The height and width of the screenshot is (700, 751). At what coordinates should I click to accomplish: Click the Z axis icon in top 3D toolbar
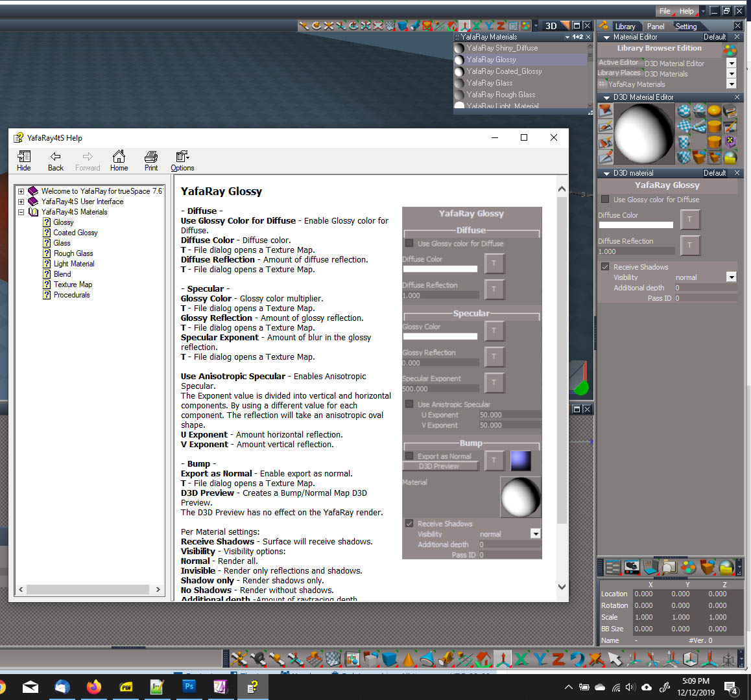point(501,26)
